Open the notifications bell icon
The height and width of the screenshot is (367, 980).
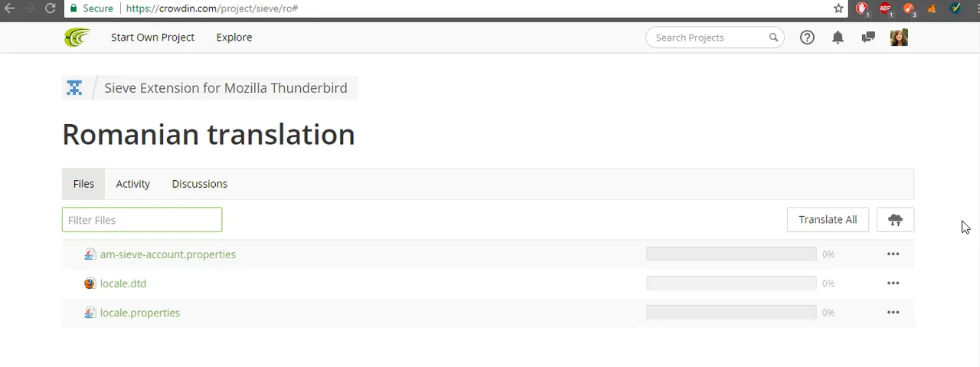click(838, 37)
